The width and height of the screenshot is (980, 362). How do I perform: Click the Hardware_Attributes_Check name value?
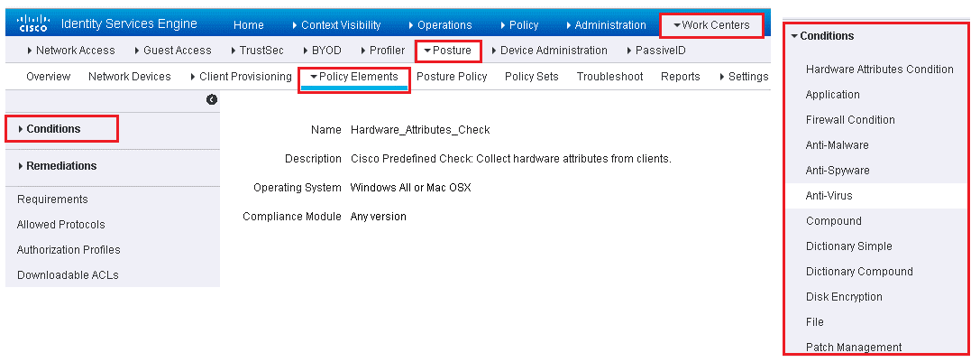(420, 130)
